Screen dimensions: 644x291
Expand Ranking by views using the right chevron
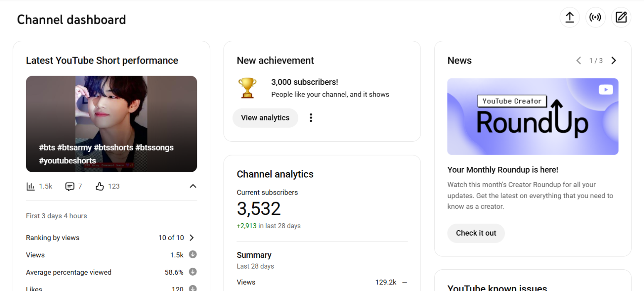tap(192, 238)
